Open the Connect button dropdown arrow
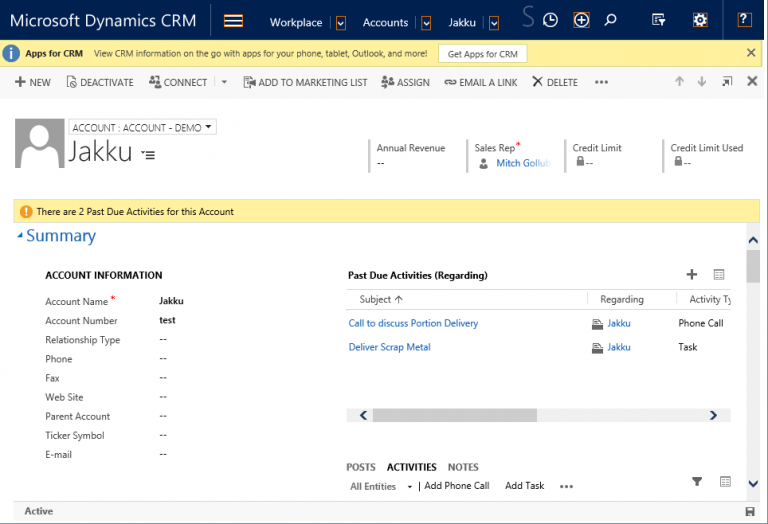Viewport: 768px width, 524px height. point(224,82)
